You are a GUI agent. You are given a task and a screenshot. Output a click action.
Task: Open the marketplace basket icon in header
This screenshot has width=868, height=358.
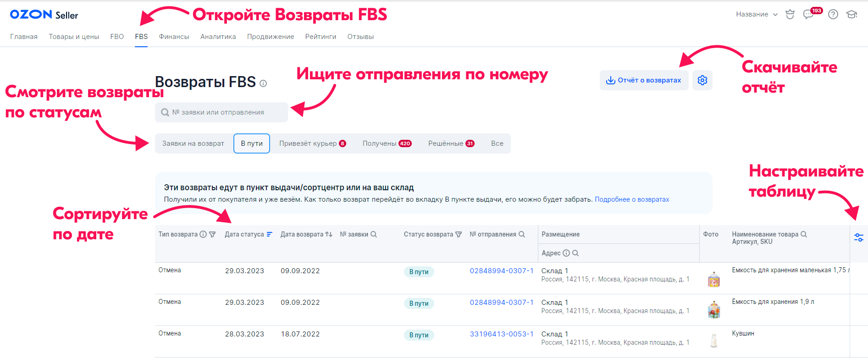tap(790, 14)
